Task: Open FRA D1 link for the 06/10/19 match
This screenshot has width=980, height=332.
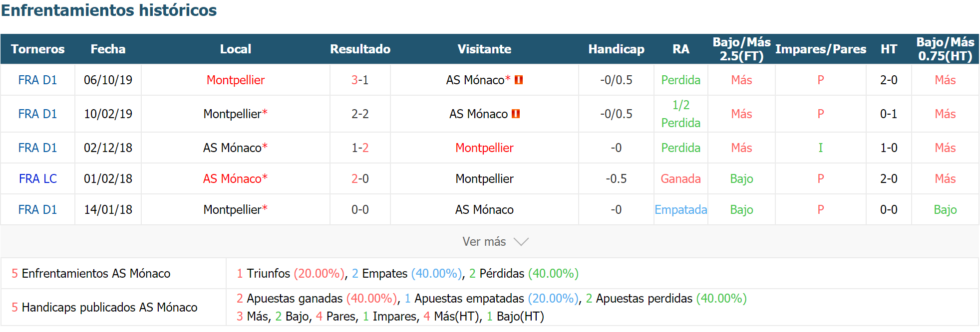Action: click(38, 80)
